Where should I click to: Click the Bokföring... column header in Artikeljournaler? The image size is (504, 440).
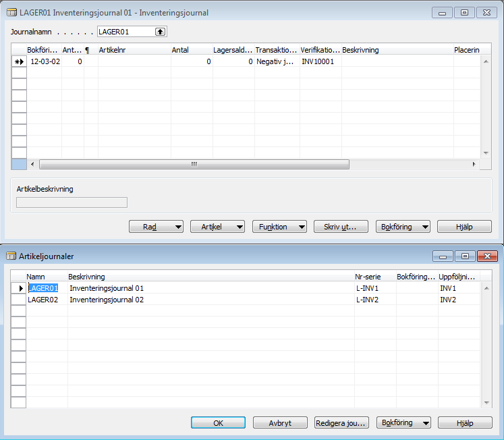pos(417,277)
